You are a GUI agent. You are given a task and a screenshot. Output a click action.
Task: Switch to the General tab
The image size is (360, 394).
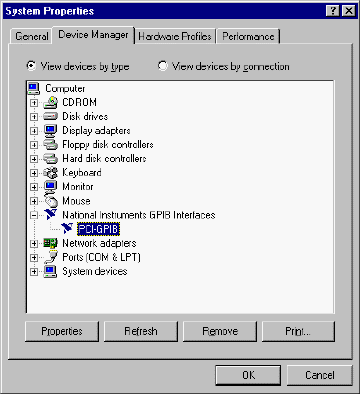(x=32, y=36)
